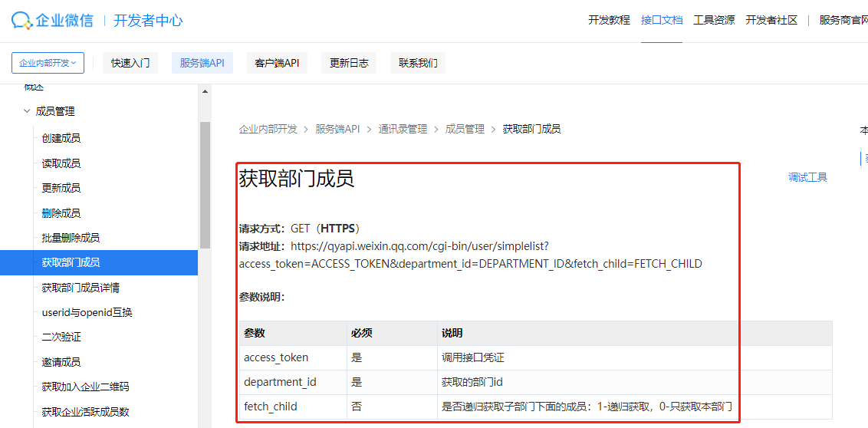
Task: Select the 客户端API tab
Action: (x=277, y=63)
